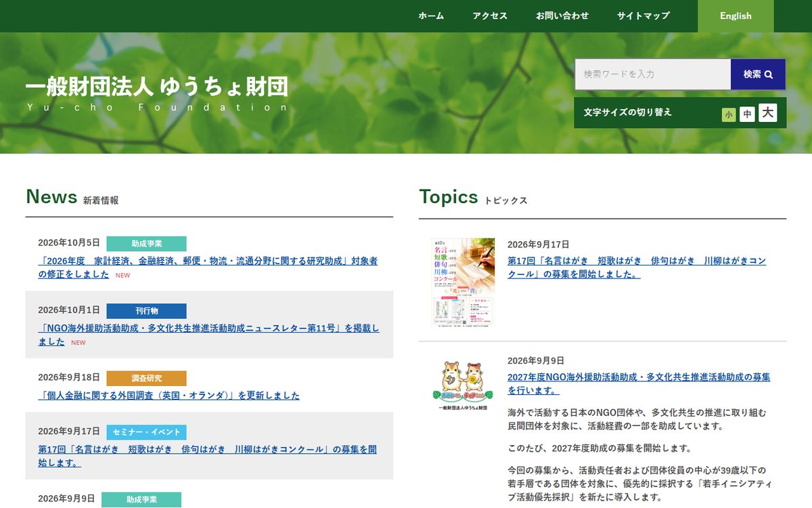812x508 pixels.
Task: Open 2027年度NGO海外援助活動助成 募集 topic link
Action: [639, 384]
